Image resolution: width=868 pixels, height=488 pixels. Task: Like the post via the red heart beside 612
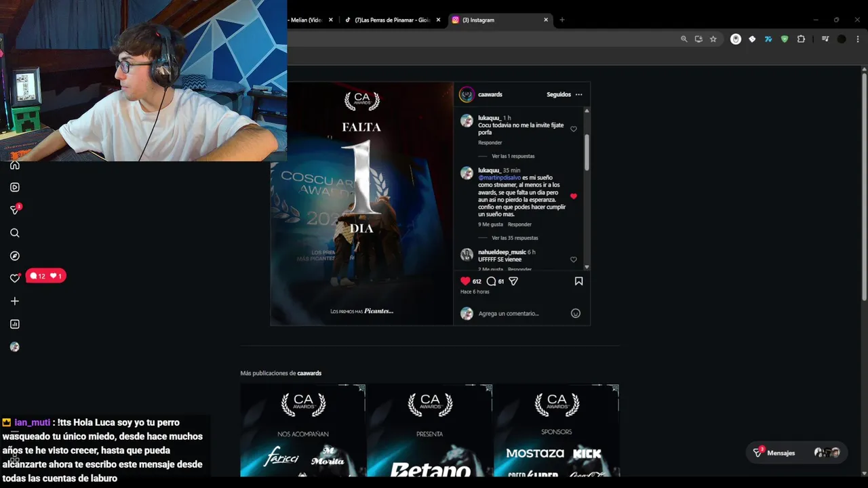(465, 281)
